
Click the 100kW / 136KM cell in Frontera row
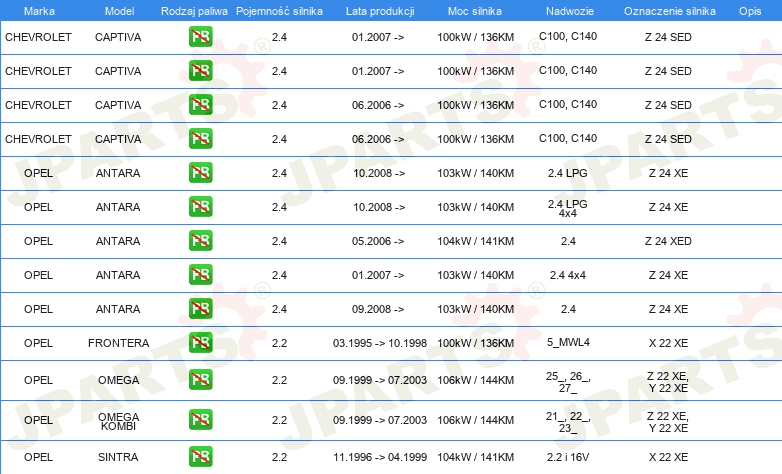click(476, 343)
